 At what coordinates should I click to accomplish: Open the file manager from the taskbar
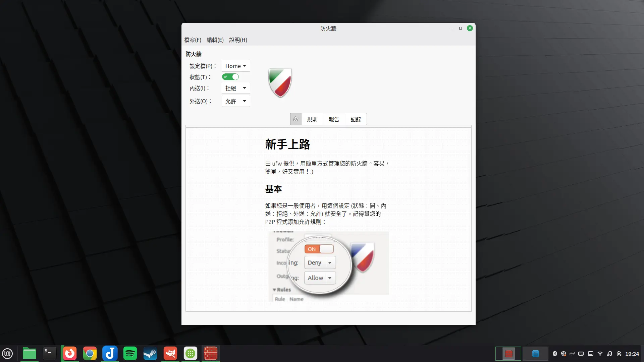coord(29,353)
